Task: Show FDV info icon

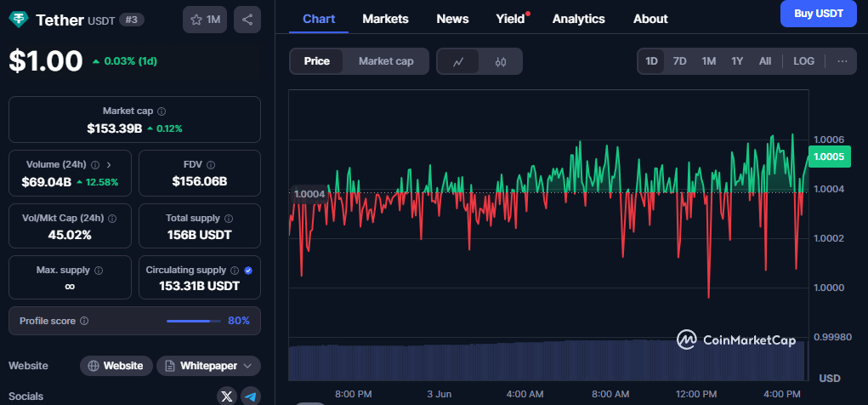Action: [211, 164]
